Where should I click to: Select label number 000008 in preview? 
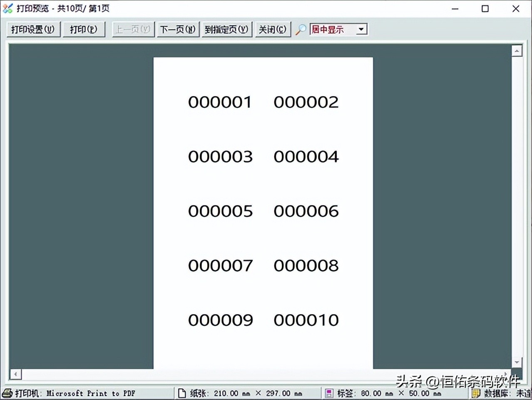(306, 265)
